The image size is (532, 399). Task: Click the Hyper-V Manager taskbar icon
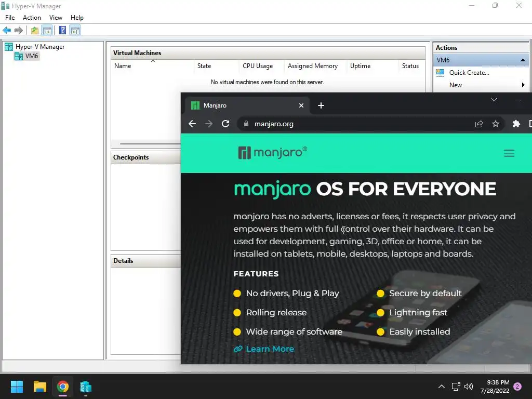(86, 387)
